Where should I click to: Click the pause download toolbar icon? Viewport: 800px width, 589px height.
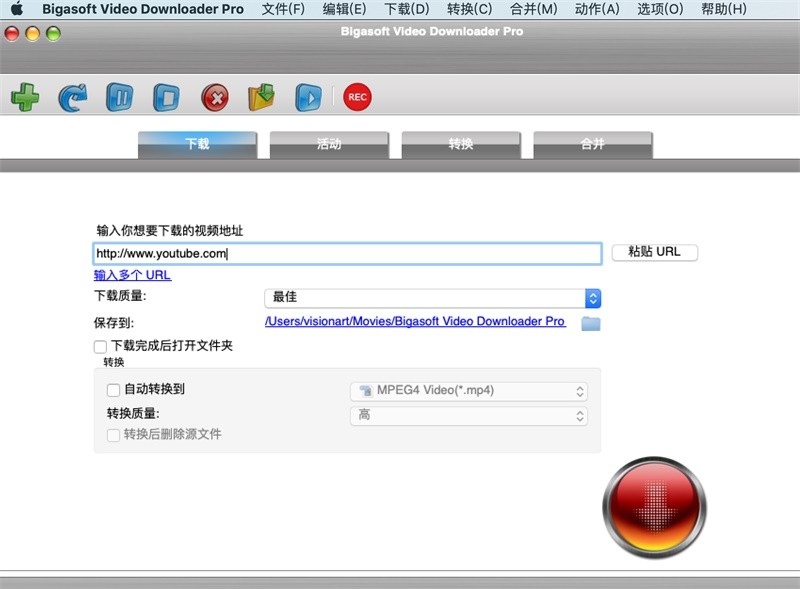(119, 97)
